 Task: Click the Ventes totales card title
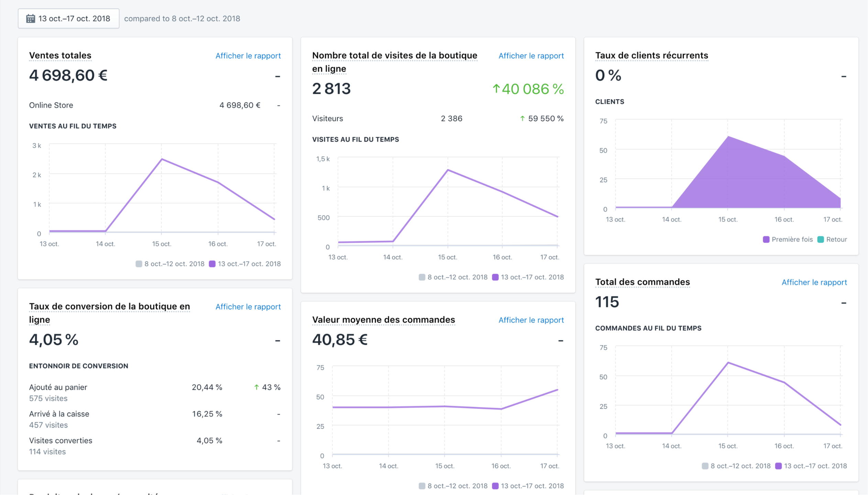click(60, 55)
